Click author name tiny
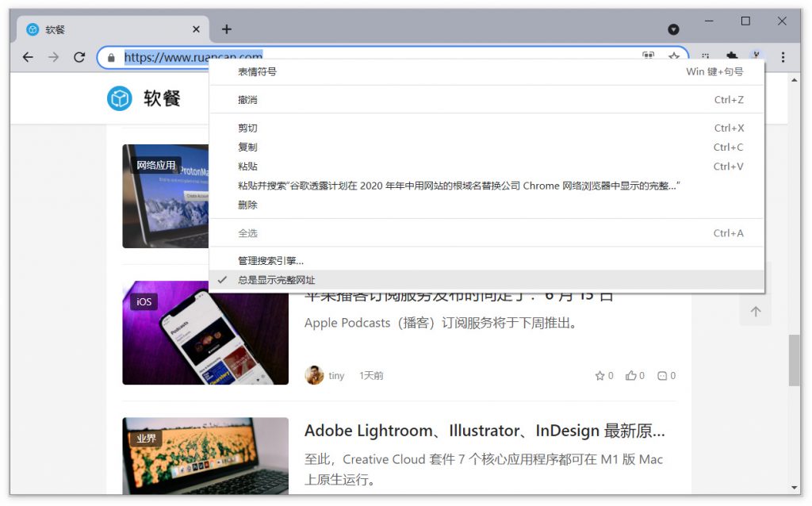Viewport: 812px width, 506px height. [336, 376]
